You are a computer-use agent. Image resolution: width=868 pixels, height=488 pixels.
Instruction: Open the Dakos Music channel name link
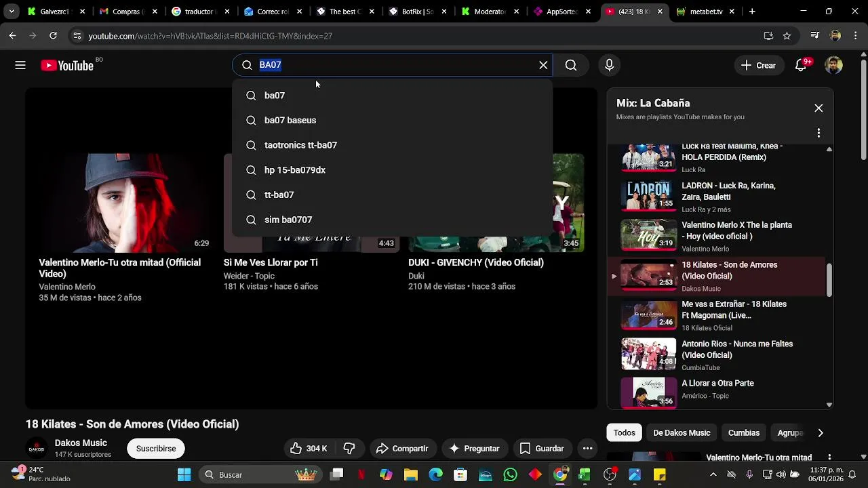coord(81,443)
